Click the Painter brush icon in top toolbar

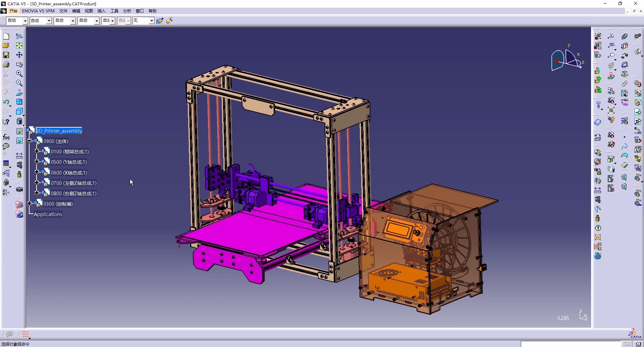[159, 21]
